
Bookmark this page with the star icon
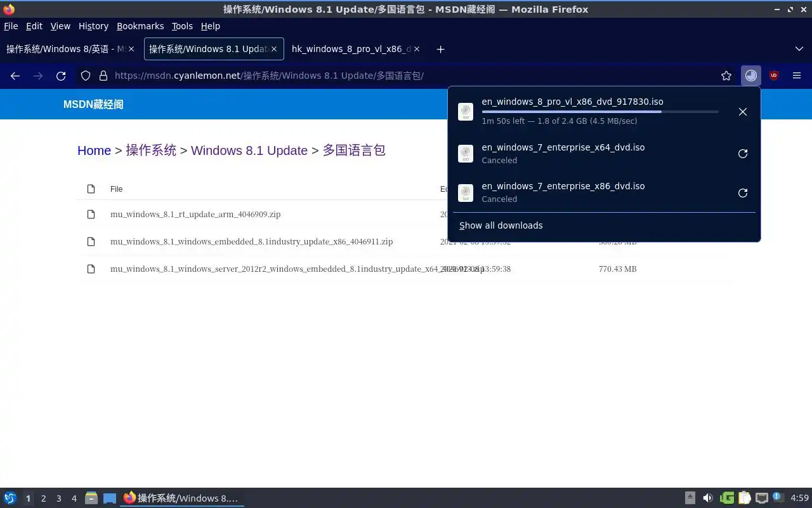[726, 76]
